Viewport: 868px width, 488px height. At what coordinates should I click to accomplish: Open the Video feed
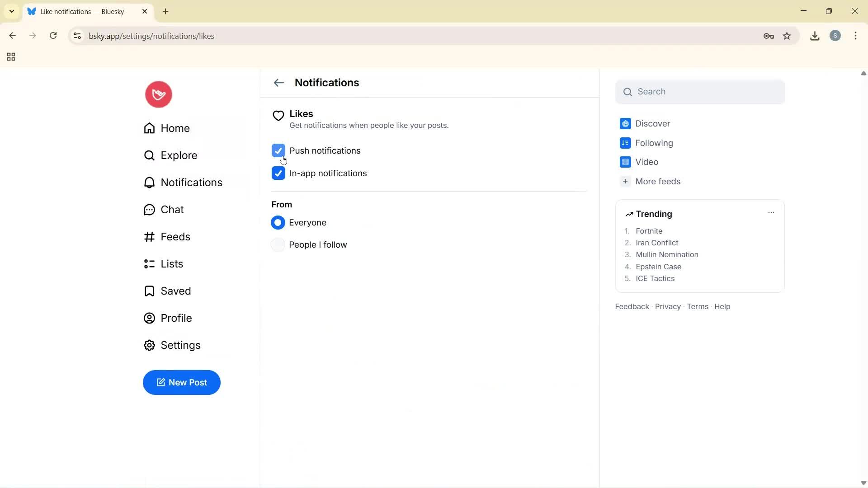[647, 162]
